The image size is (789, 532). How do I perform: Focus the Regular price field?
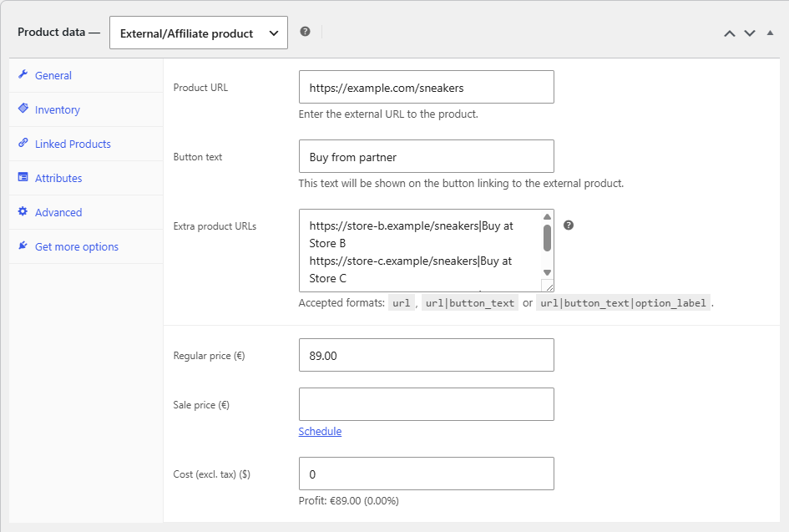click(426, 355)
